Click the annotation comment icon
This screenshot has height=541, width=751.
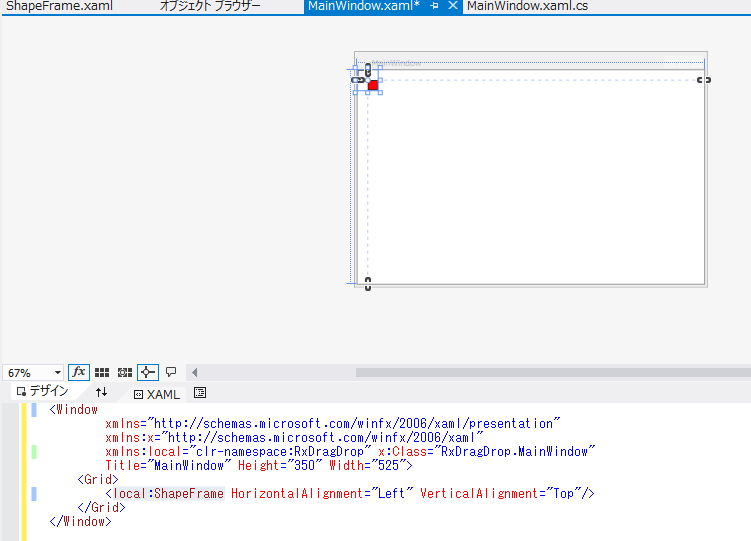click(171, 372)
